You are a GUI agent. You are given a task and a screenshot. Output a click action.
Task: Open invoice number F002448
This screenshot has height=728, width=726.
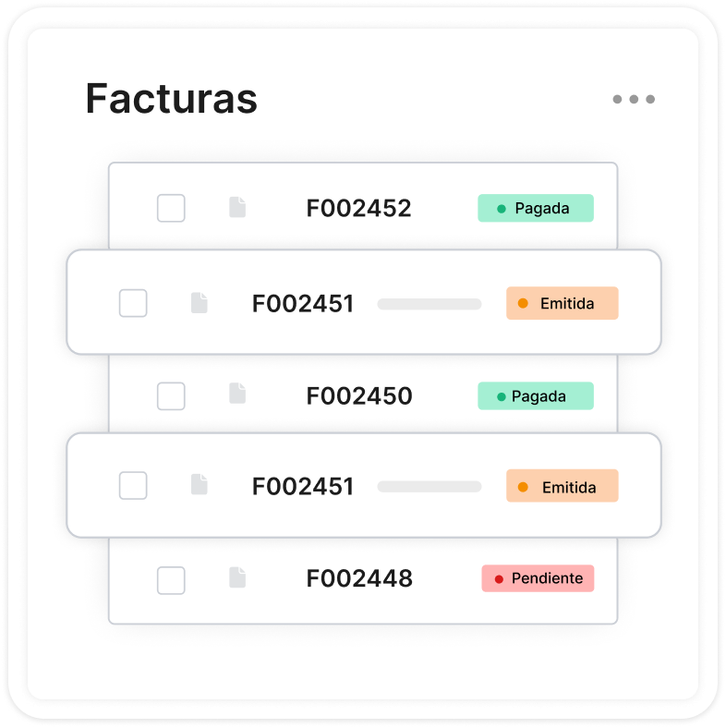pyautogui.click(x=358, y=579)
